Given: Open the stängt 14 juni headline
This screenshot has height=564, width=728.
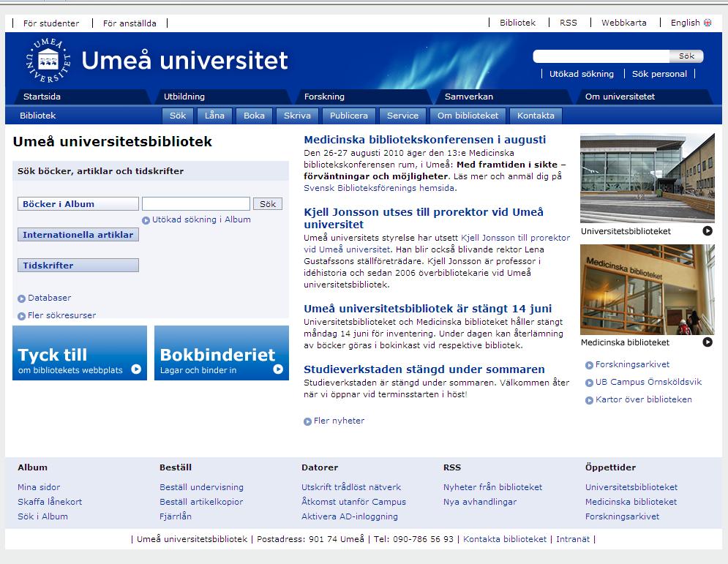Looking at the screenshot, I should (427, 309).
